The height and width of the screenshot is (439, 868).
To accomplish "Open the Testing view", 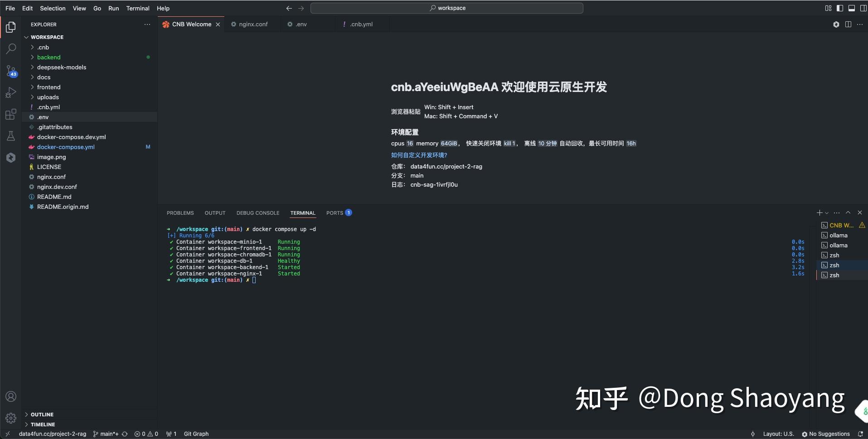I will point(11,136).
